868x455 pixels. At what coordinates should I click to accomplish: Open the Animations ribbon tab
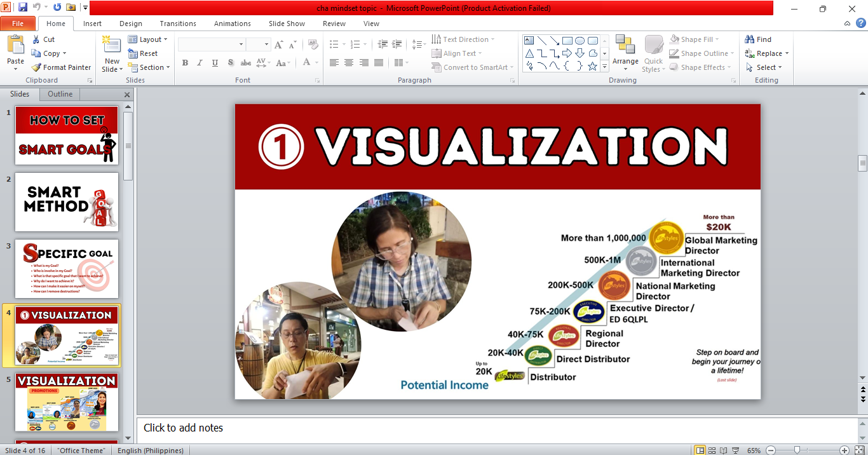tap(232, 24)
